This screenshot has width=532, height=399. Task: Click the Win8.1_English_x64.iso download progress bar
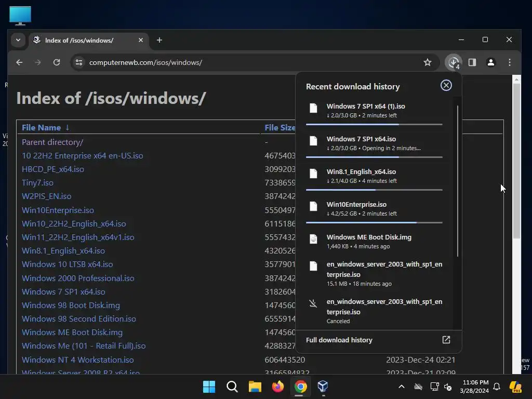click(374, 190)
